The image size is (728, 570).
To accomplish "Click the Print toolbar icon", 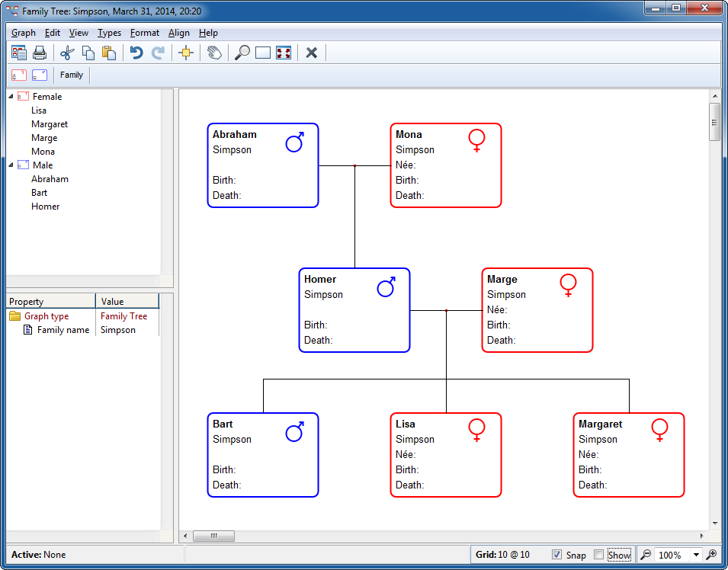I will point(40,53).
